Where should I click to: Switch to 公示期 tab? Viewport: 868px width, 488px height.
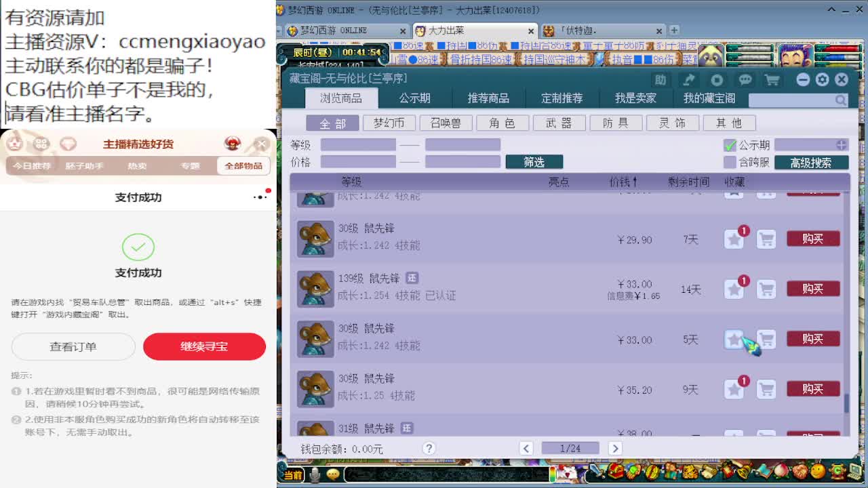[414, 98]
